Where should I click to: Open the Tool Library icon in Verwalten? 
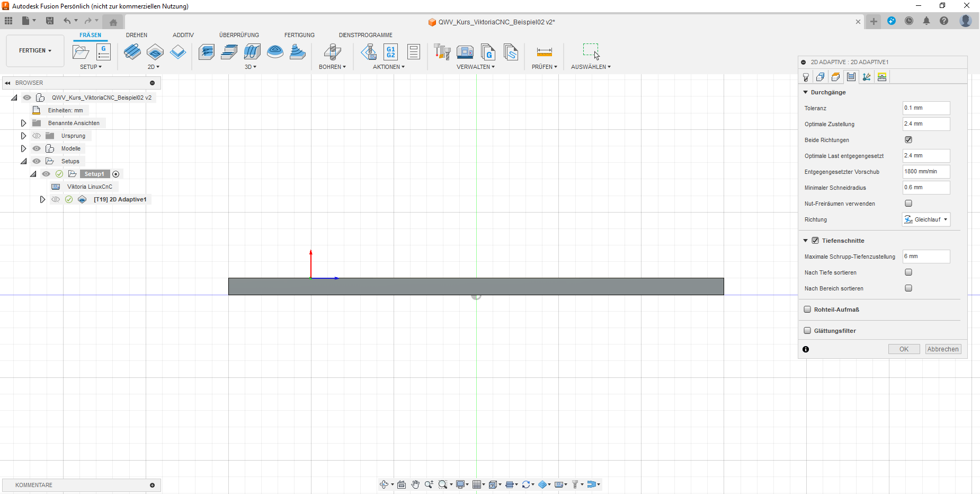click(442, 52)
